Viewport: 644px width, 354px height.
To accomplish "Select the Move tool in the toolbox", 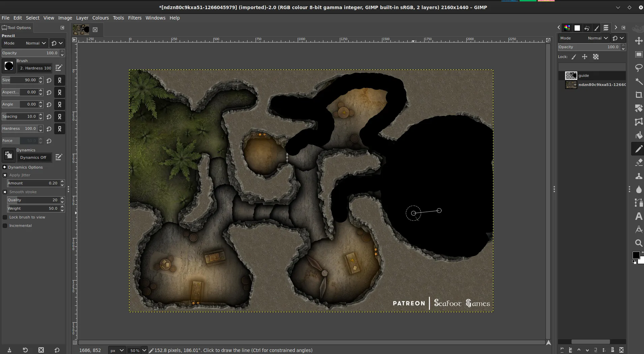I will [638, 41].
